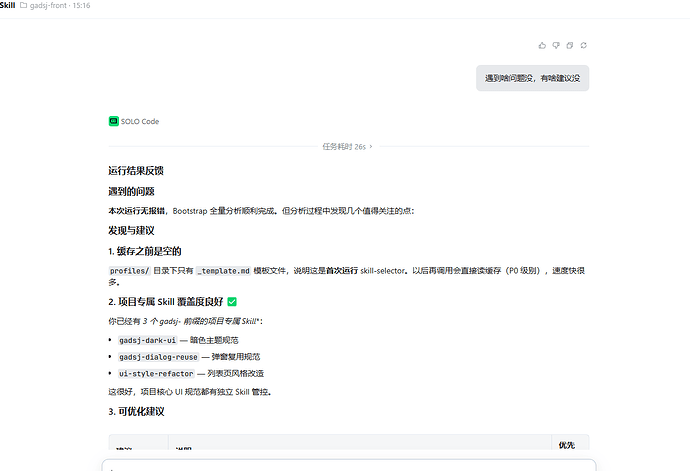Click the thumbs up feedback icon

tap(542, 45)
